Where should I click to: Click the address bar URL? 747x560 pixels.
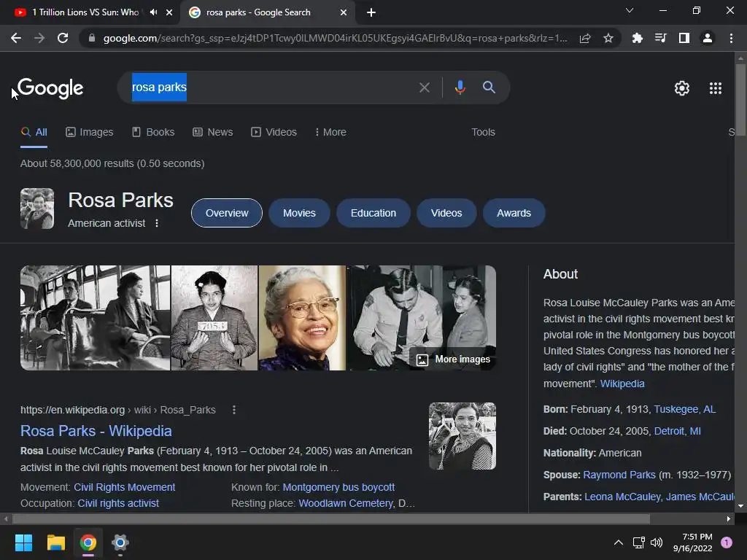(335, 38)
